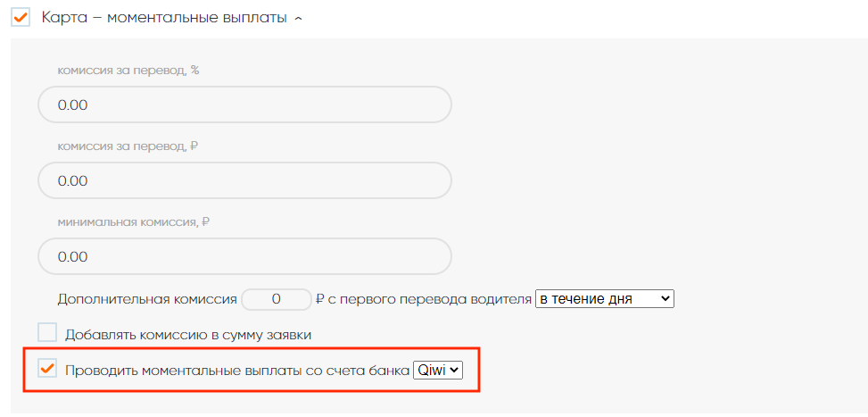Click the "комиссия за перевод, %" input field
This screenshot has width=868, height=417.
coord(244,104)
